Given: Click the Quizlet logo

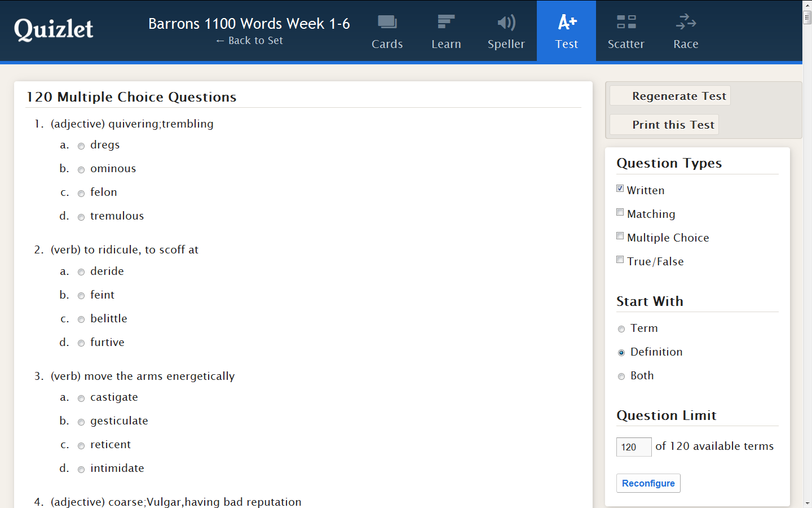Looking at the screenshot, I should (54, 29).
